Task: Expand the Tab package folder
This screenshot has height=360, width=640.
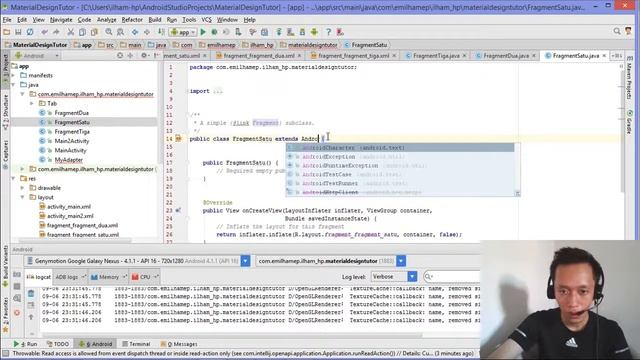Action: point(32,104)
